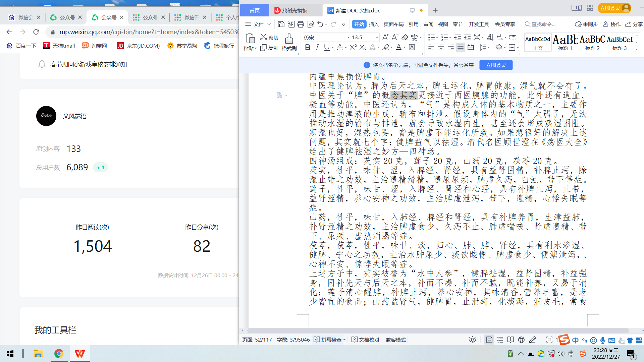Image resolution: width=644 pixels, height=362 pixels.
Task: Open the 插入 ribbon tab
Action: point(374,24)
